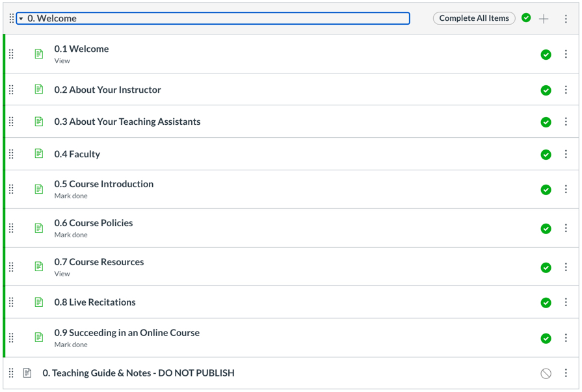Open the 0.7 Course Resources link
The image size is (582, 392).
pyautogui.click(x=99, y=262)
